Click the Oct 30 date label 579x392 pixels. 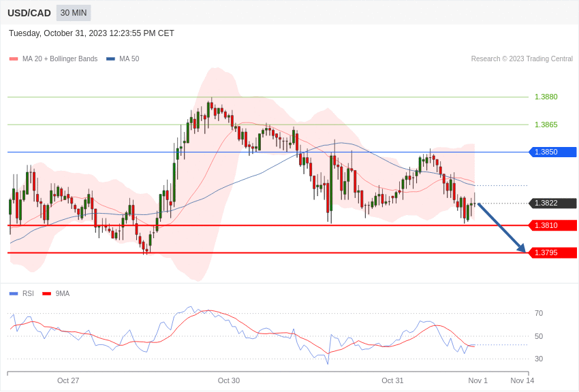[229, 380]
